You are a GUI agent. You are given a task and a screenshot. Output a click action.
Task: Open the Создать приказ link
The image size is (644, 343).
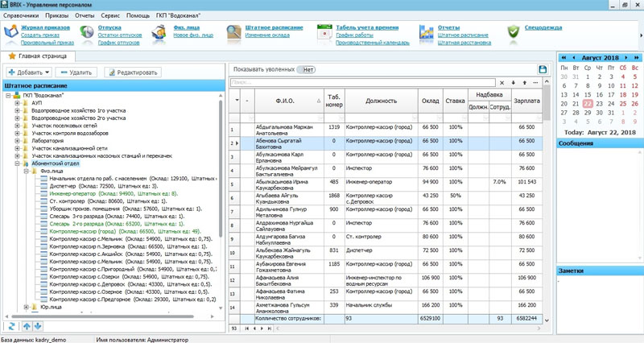point(39,35)
